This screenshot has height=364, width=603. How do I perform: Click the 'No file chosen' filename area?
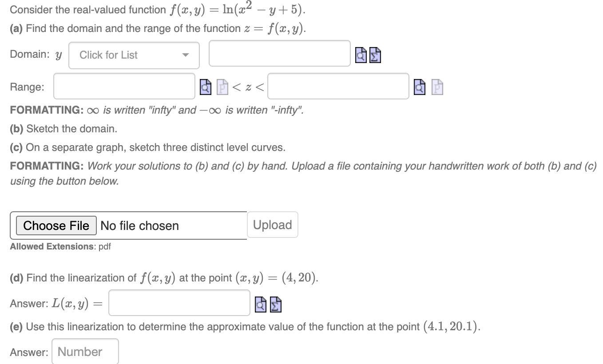coord(139,226)
